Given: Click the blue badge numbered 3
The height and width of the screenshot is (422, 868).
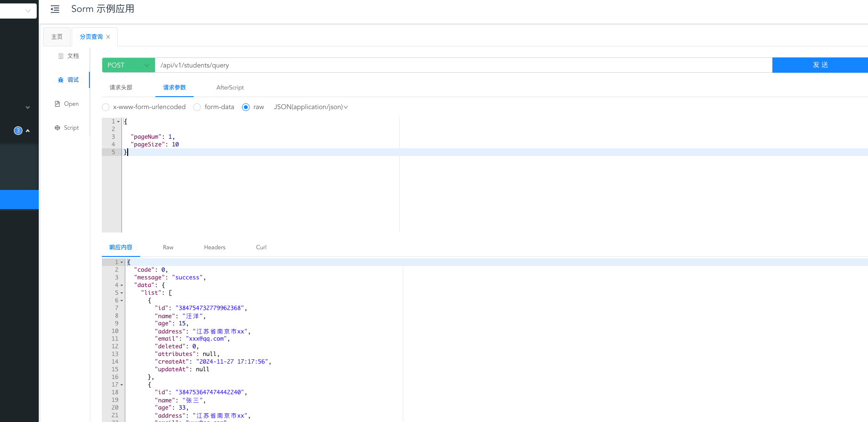Looking at the screenshot, I should click(18, 131).
